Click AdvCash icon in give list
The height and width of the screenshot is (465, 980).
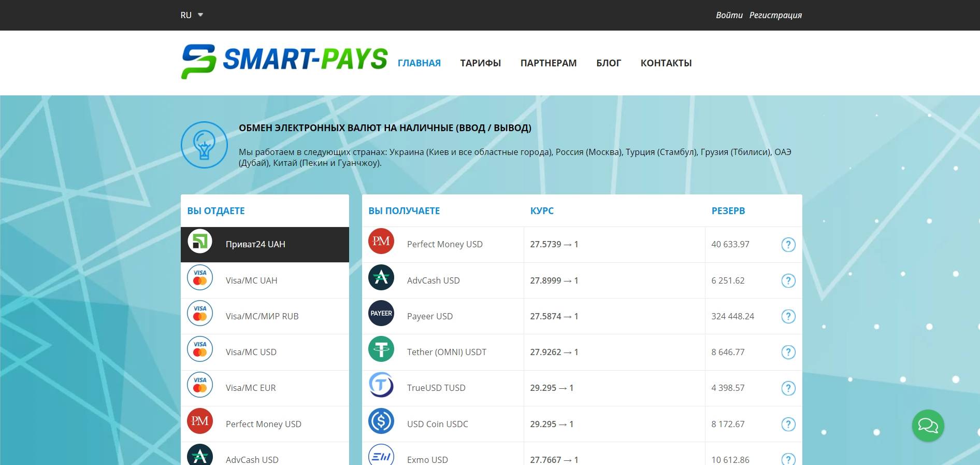(200, 455)
